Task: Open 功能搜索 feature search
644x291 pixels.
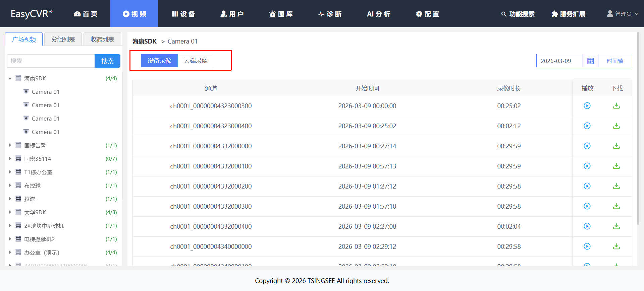Action: point(518,14)
